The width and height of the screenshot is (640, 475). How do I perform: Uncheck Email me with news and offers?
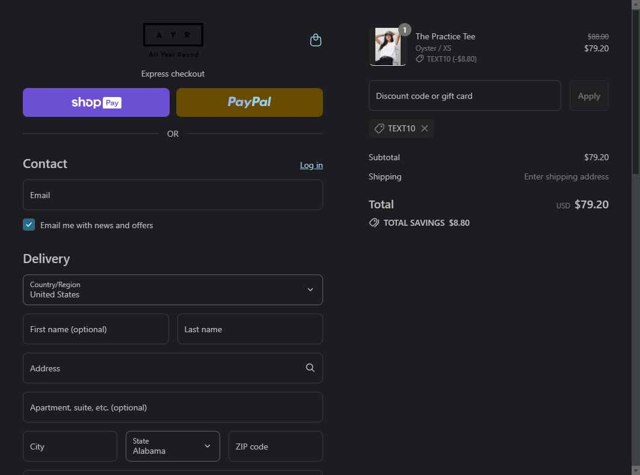[29, 225]
